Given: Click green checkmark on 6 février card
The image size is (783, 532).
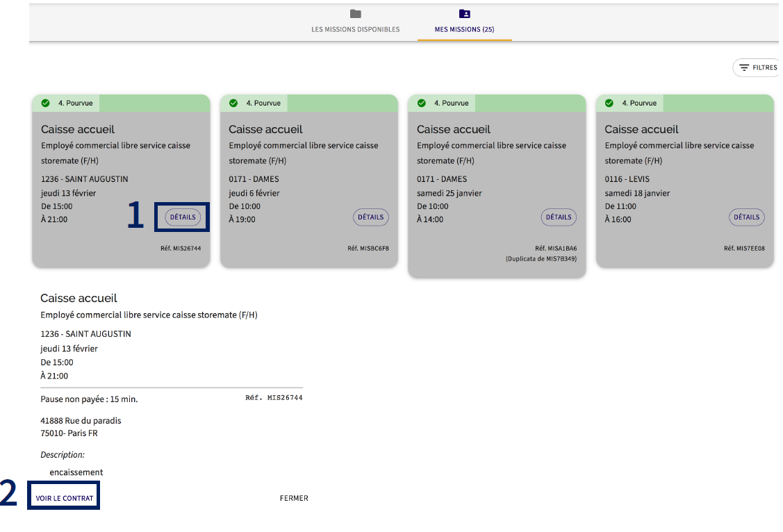Looking at the screenshot, I should (233, 103).
